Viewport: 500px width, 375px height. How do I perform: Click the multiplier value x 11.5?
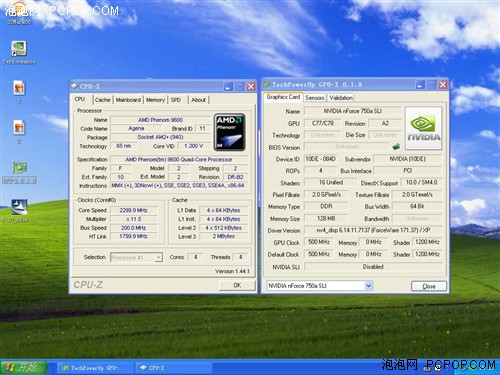133,219
